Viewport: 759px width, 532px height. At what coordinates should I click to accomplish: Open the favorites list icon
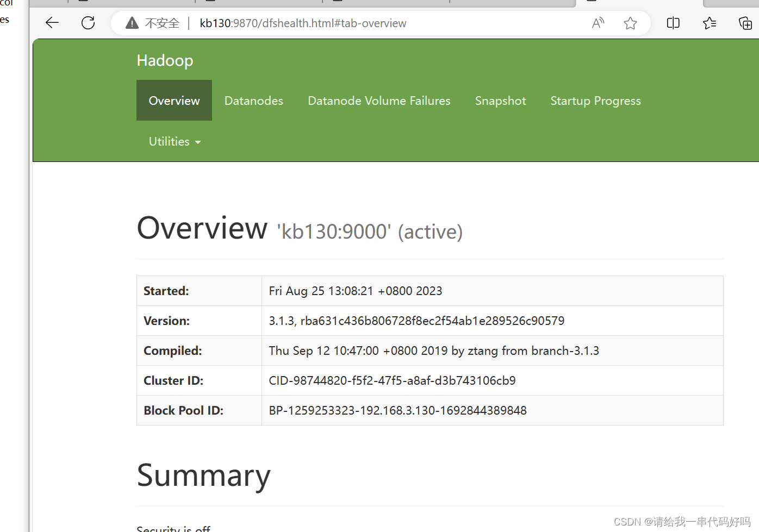pos(710,23)
